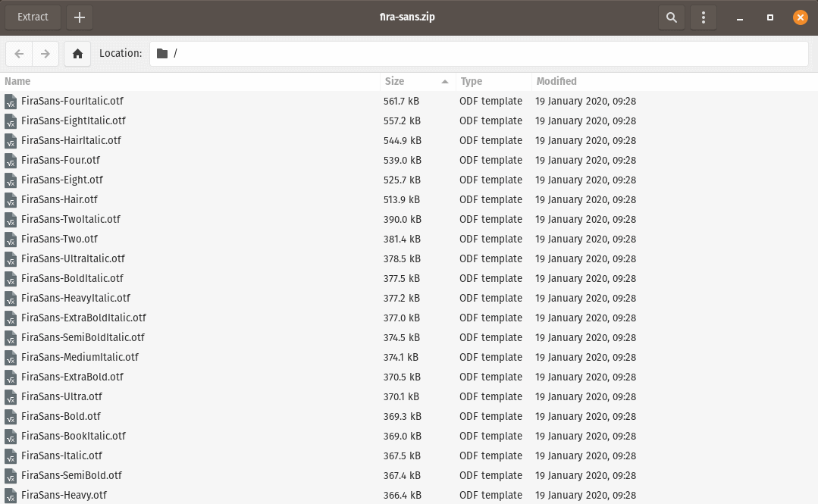The width and height of the screenshot is (818, 504).
Task: Toggle sort order on Size column header
Action: (x=417, y=81)
